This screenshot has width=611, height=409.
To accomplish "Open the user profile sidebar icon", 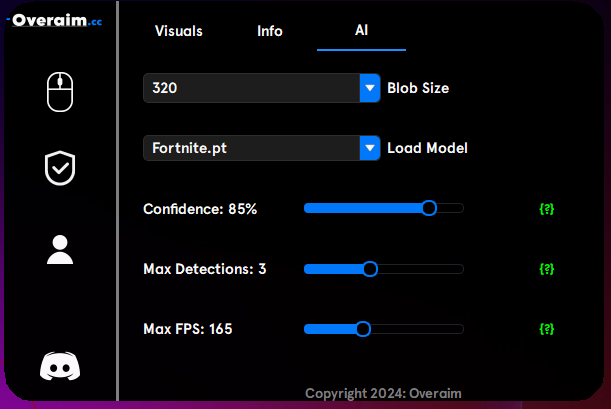I will (60, 250).
